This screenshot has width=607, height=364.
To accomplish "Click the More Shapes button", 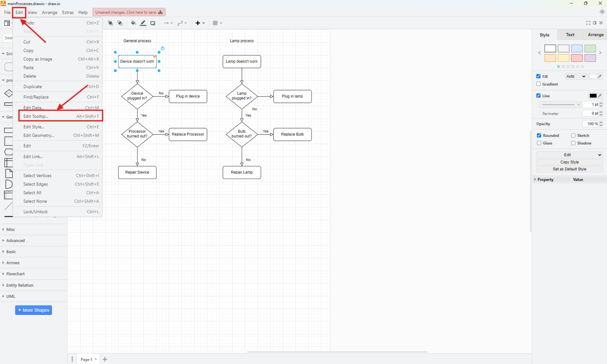I will click(x=33, y=310).
